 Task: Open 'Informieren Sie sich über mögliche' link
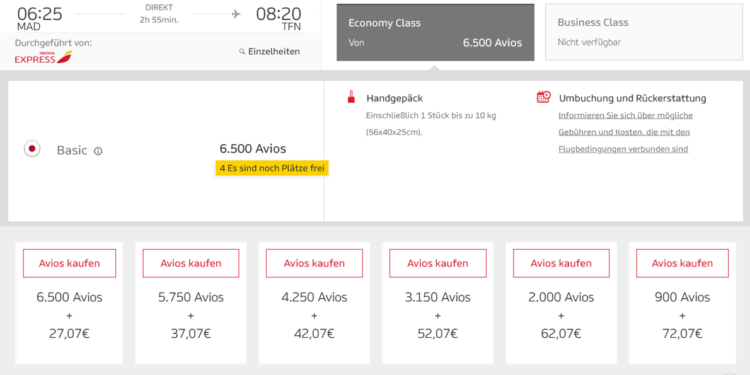click(626, 116)
